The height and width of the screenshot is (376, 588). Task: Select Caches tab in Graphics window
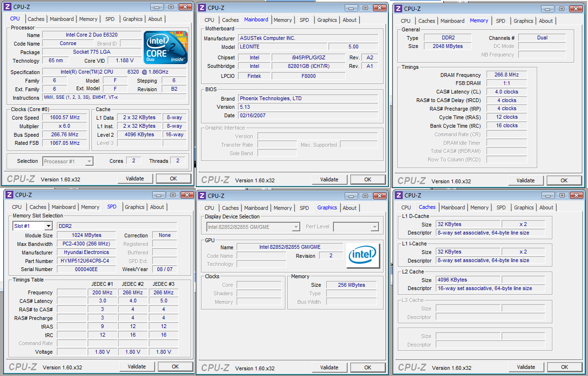click(230, 208)
